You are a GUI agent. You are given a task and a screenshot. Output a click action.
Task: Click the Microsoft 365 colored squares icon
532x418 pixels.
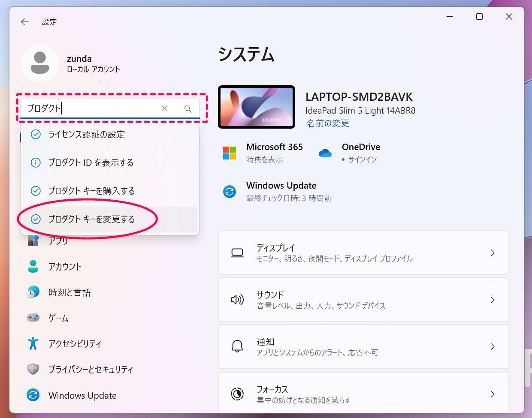pyautogui.click(x=230, y=152)
